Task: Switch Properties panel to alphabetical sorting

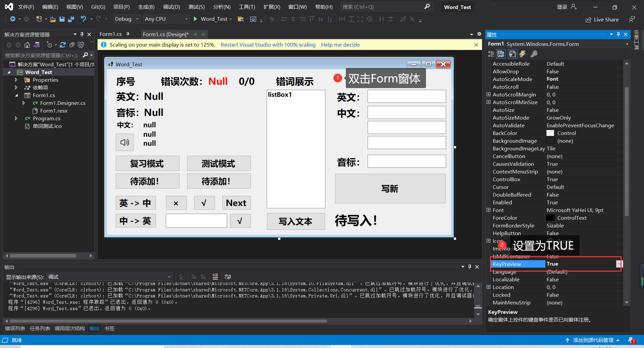Action: click(501, 54)
